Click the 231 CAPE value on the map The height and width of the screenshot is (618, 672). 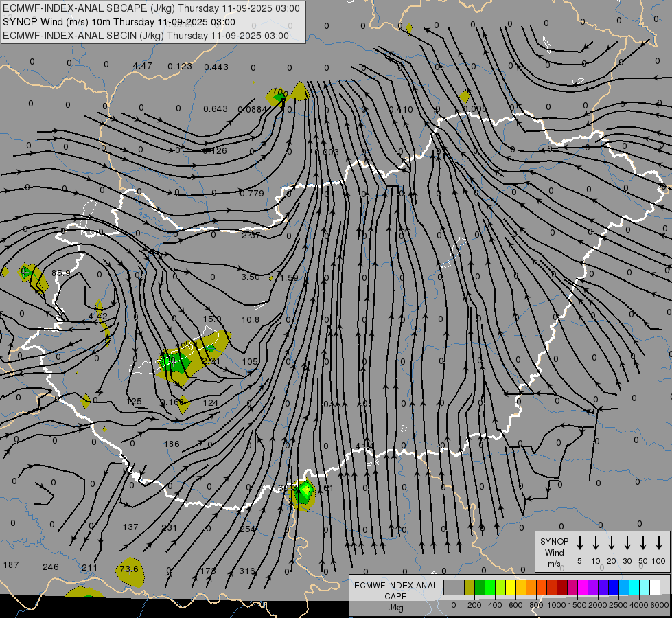(x=170, y=527)
